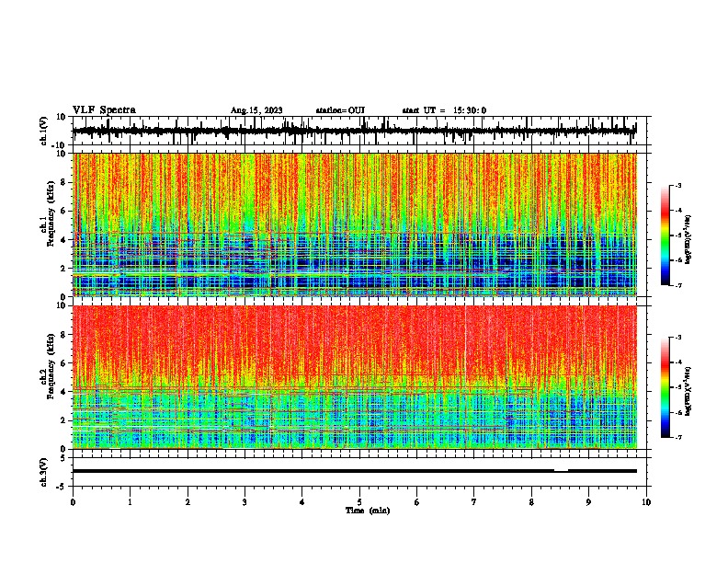Click ch.2 "Frequency (kHz)" axis label
Viewport: 728px width, 563px height.
click(x=51, y=366)
